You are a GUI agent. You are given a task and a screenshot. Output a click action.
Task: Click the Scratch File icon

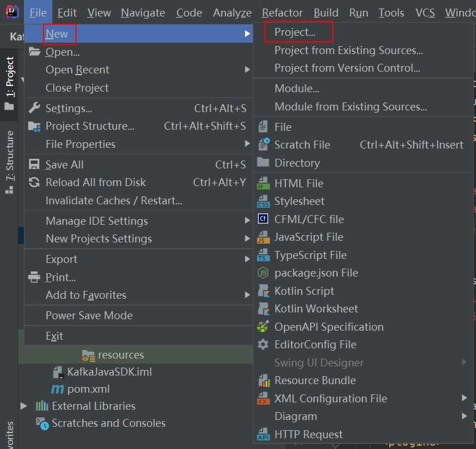(264, 145)
